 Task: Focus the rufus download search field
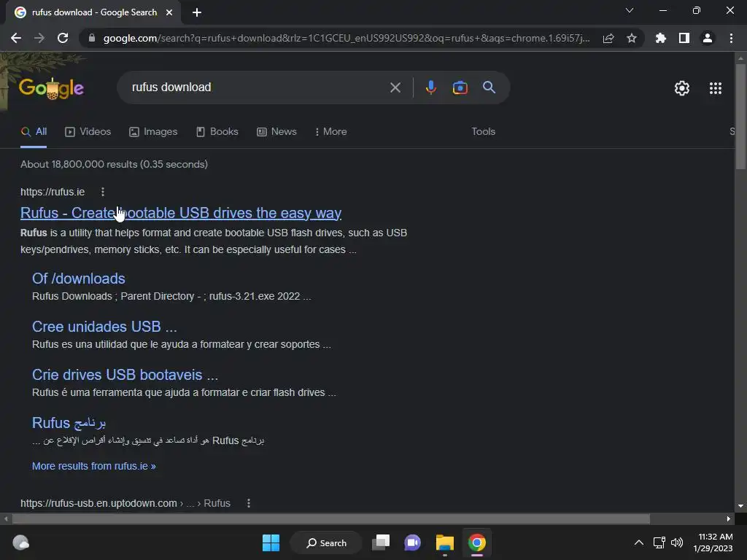coord(258,87)
